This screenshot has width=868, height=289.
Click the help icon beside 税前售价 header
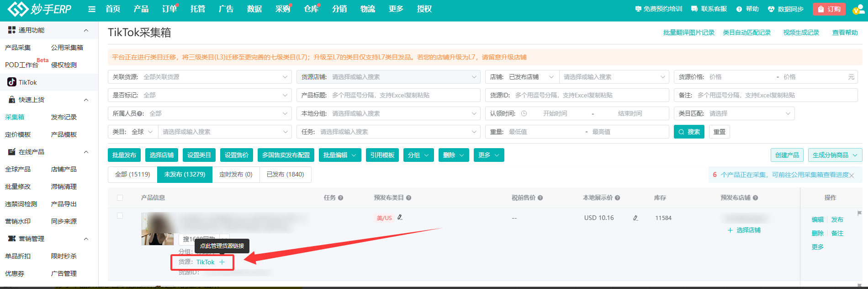click(x=540, y=198)
